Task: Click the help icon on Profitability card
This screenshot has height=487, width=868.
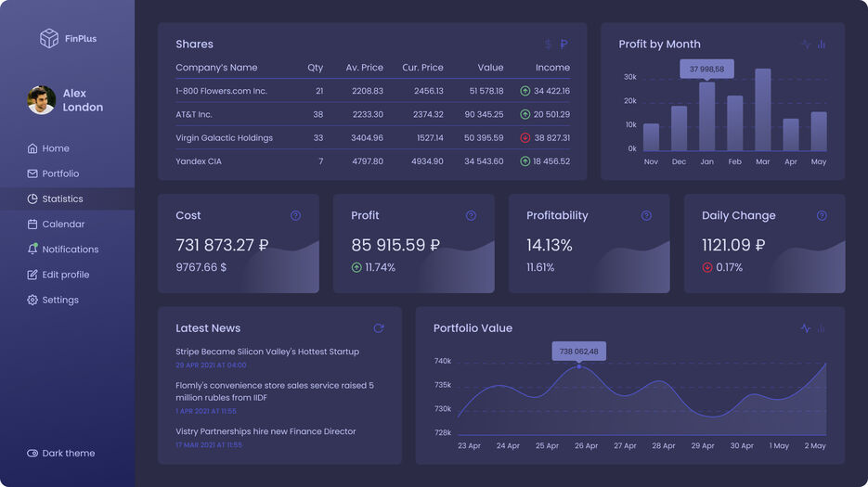Action: pyautogui.click(x=646, y=215)
